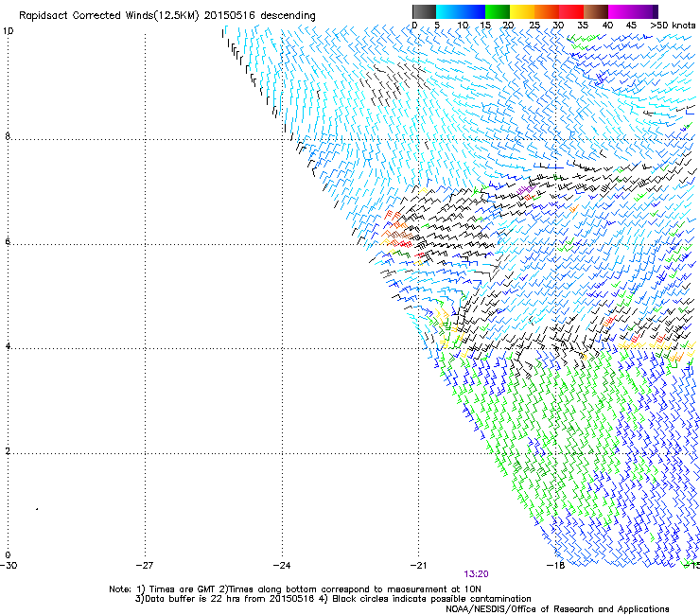Click the '25' label under the color bar
700x615 pixels.
click(534, 26)
